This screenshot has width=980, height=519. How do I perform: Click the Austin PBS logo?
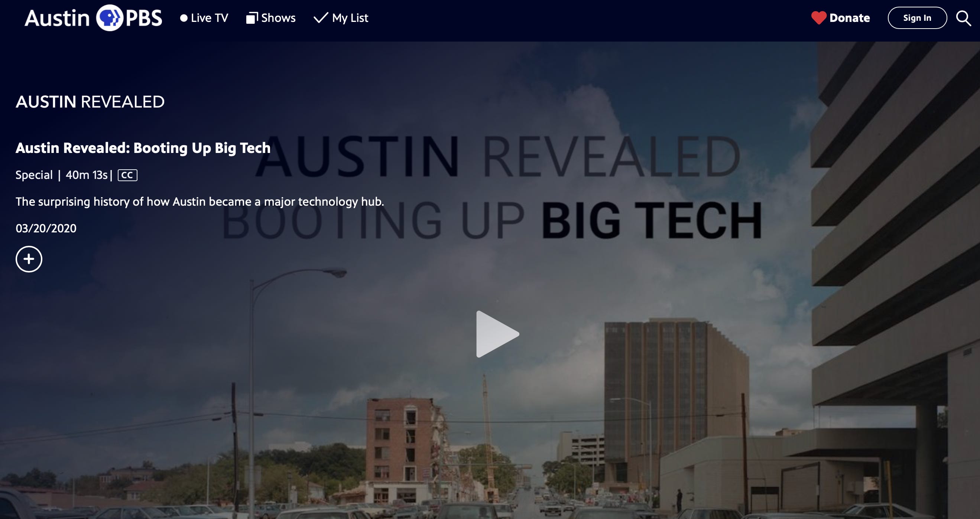(93, 18)
